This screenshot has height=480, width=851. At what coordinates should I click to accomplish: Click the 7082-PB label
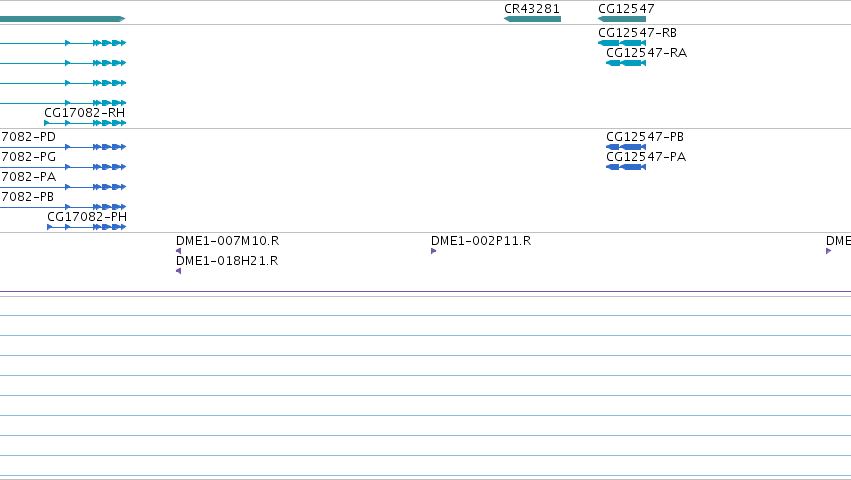point(27,197)
